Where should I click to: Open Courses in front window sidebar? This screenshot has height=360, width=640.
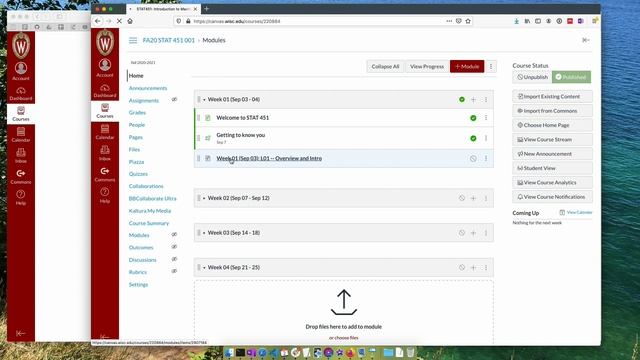coord(105,111)
